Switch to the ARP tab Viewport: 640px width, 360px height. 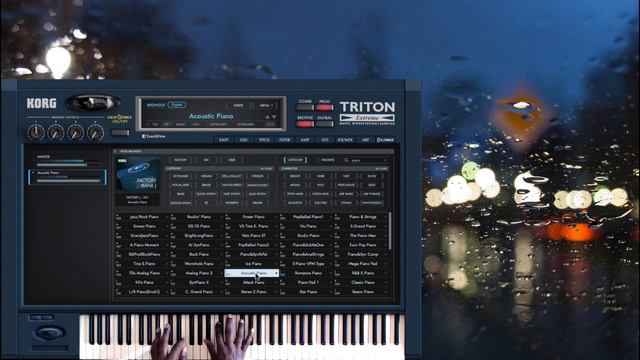click(x=365, y=140)
